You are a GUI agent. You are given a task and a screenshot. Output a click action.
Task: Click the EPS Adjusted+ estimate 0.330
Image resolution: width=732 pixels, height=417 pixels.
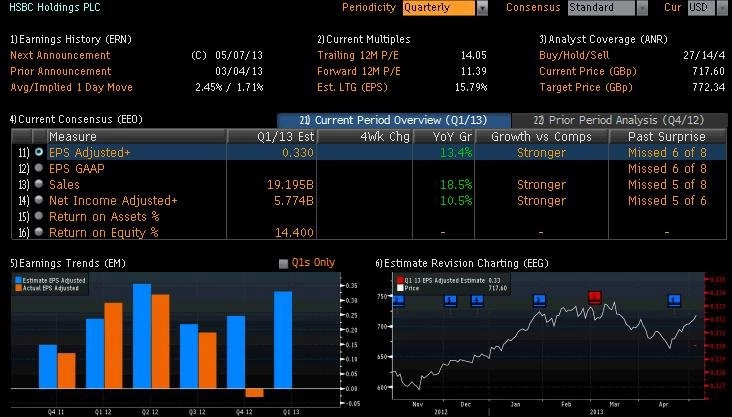(298, 152)
